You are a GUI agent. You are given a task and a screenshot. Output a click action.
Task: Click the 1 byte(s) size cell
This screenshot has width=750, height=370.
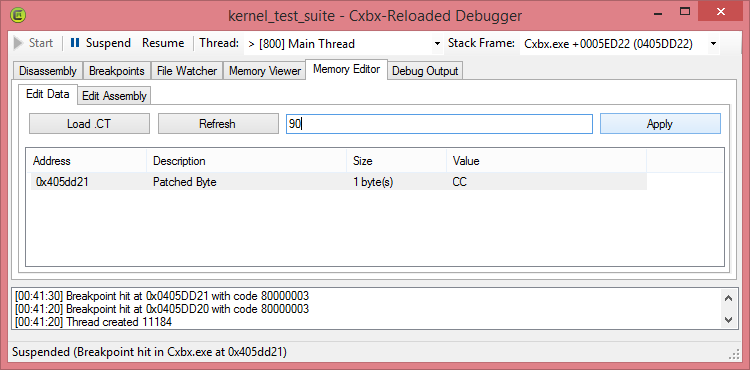point(373,182)
